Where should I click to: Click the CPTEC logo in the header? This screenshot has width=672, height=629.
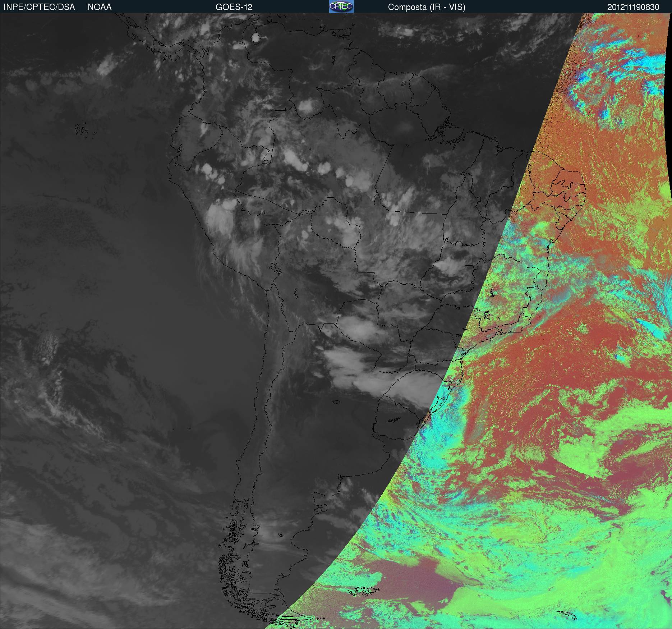pos(341,6)
